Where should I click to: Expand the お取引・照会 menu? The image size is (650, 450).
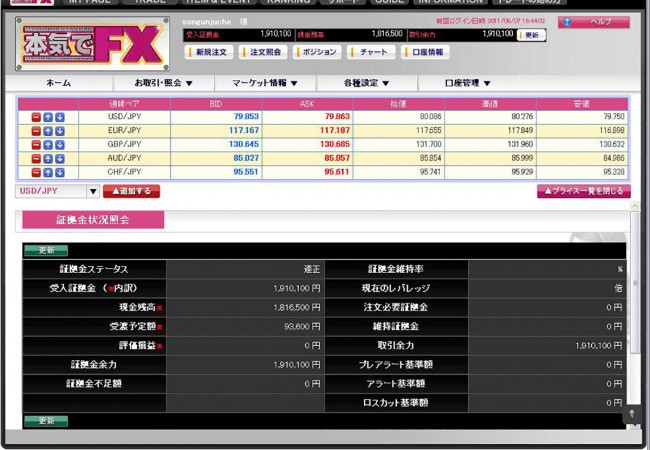(164, 83)
